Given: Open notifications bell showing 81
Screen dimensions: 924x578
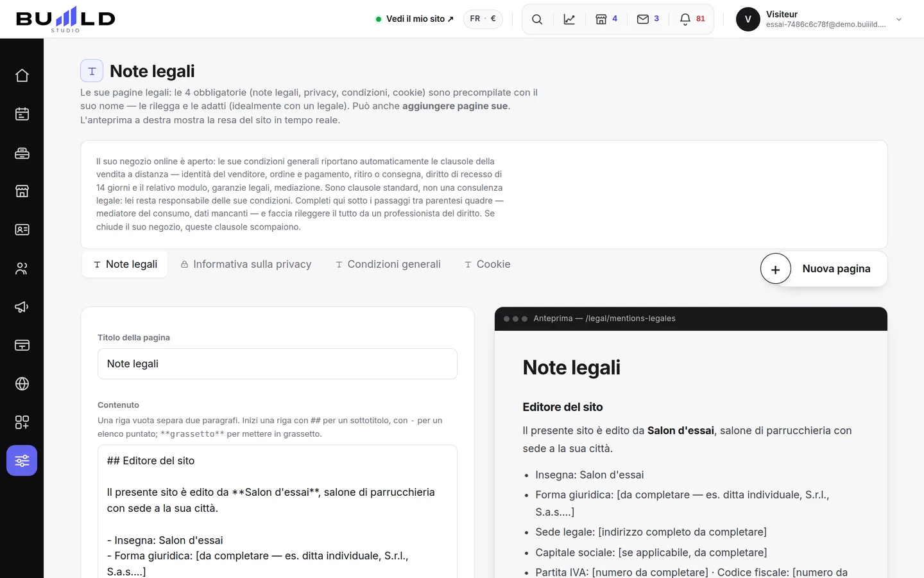Looking at the screenshot, I should point(692,19).
